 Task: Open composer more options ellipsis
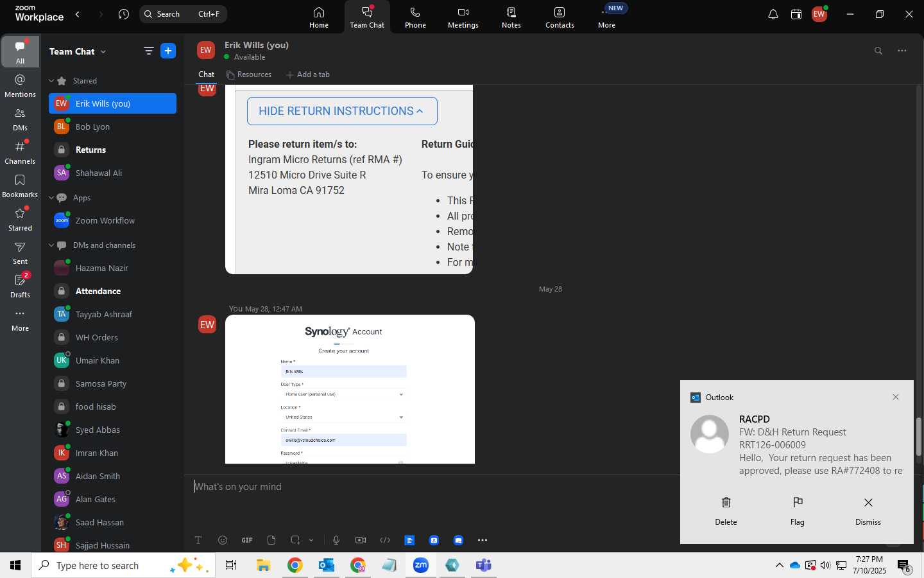[x=483, y=540]
